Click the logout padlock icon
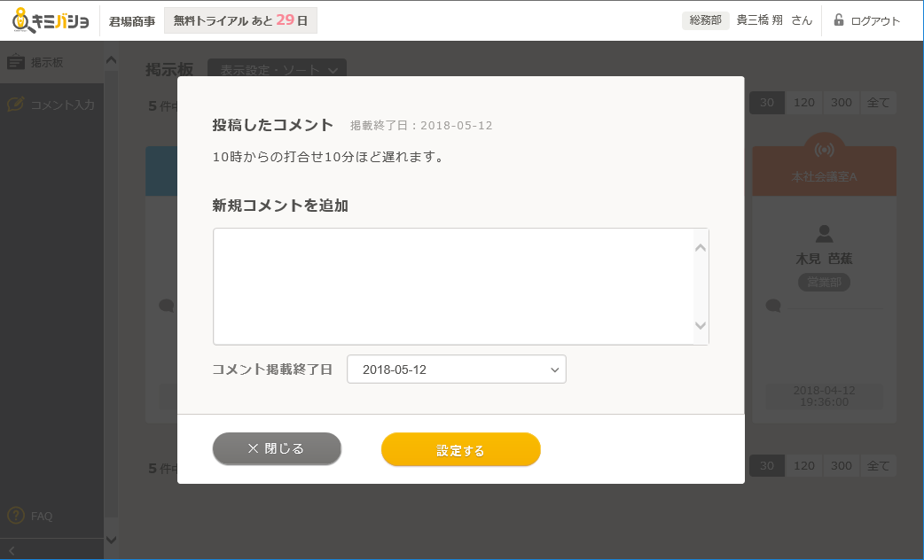 [838, 20]
